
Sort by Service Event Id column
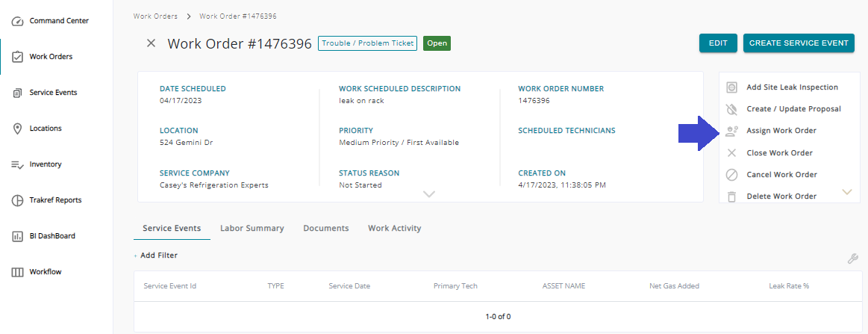170,286
